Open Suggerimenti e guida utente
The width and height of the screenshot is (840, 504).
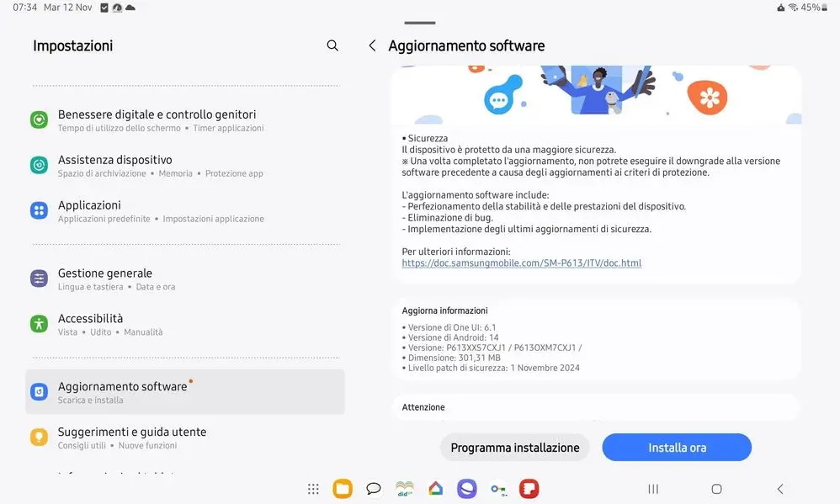185,438
